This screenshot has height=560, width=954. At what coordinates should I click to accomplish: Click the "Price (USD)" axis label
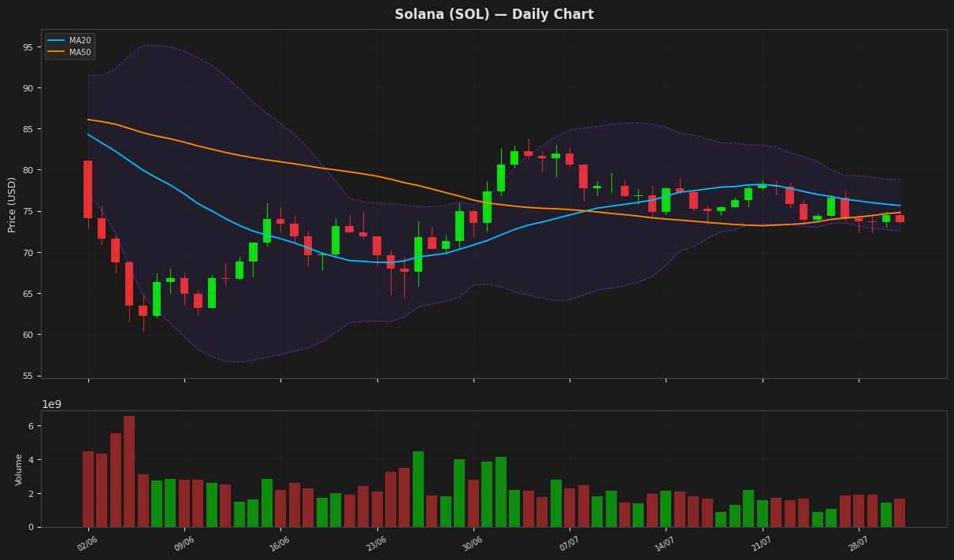(13, 204)
